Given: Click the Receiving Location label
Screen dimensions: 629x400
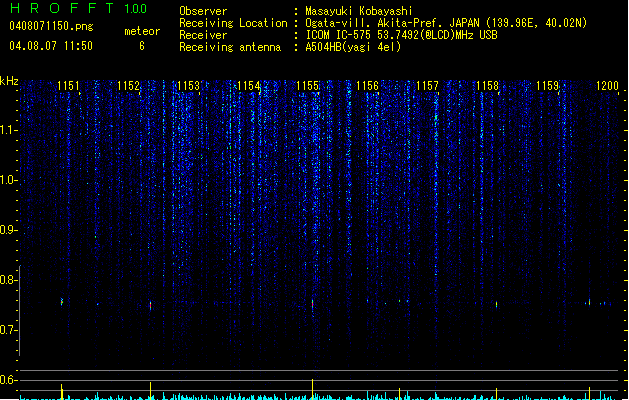Looking at the screenshot, I should tap(233, 23).
